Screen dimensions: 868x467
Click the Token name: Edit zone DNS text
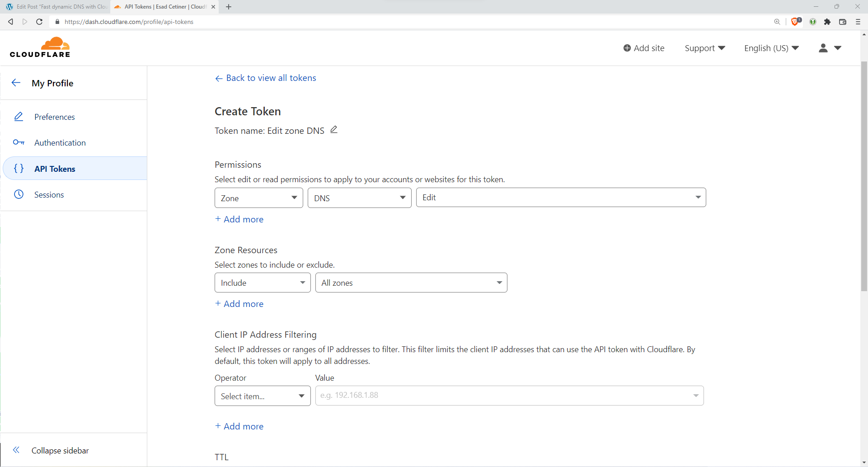click(269, 131)
